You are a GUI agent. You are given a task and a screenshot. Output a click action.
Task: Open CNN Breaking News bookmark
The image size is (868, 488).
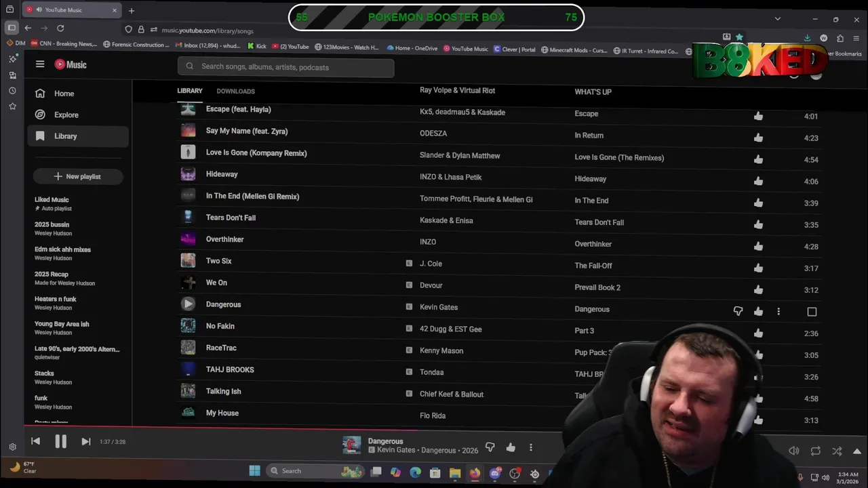62,45
